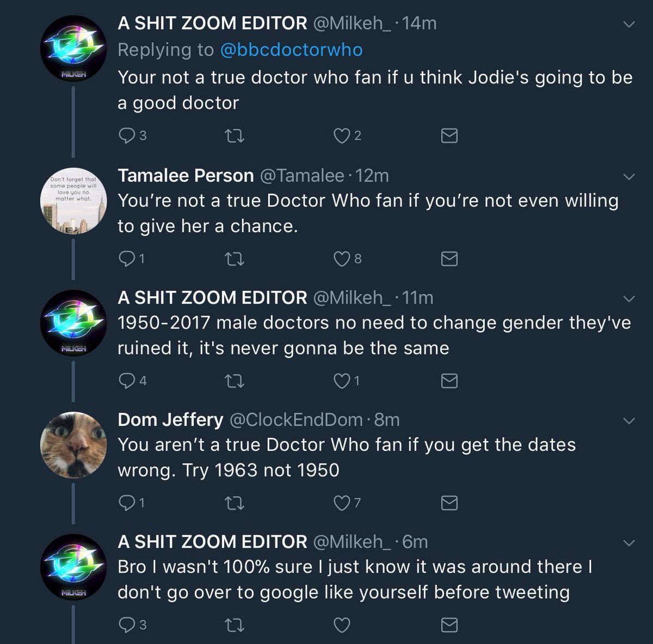Open the @bbcdoctorwho profile link
The image size is (653, 644).
coord(291,50)
